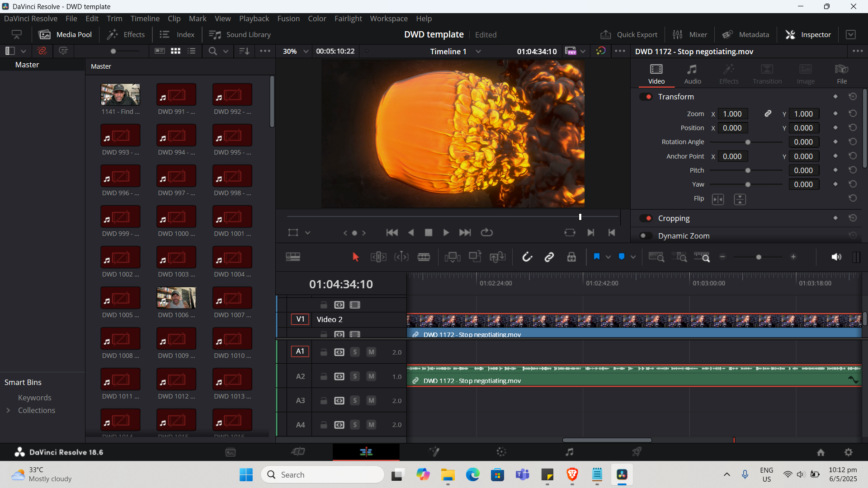Viewport: 868px width, 488px height.
Task: Activate Trim Edit Mode tool
Action: (x=378, y=257)
